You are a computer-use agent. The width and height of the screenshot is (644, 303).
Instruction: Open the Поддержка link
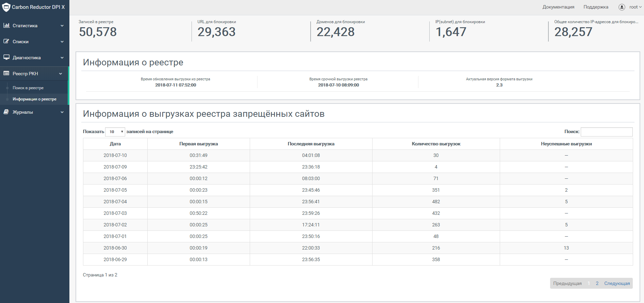point(596,7)
